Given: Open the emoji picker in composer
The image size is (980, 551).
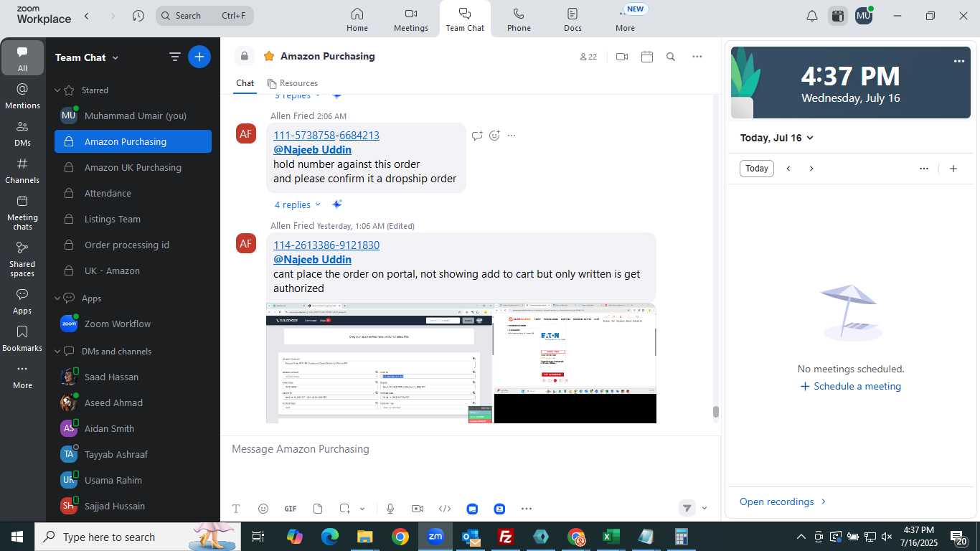Looking at the screenshot, I should click(263, 509).
